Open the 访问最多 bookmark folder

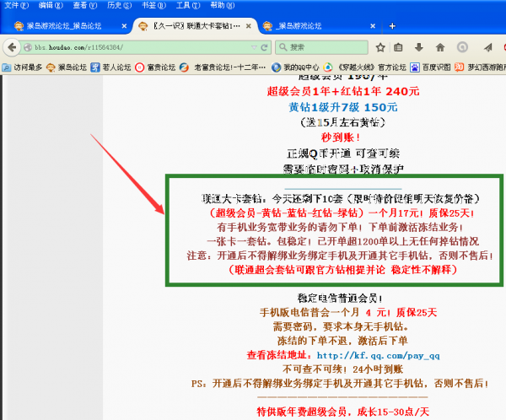coord(22,67)
